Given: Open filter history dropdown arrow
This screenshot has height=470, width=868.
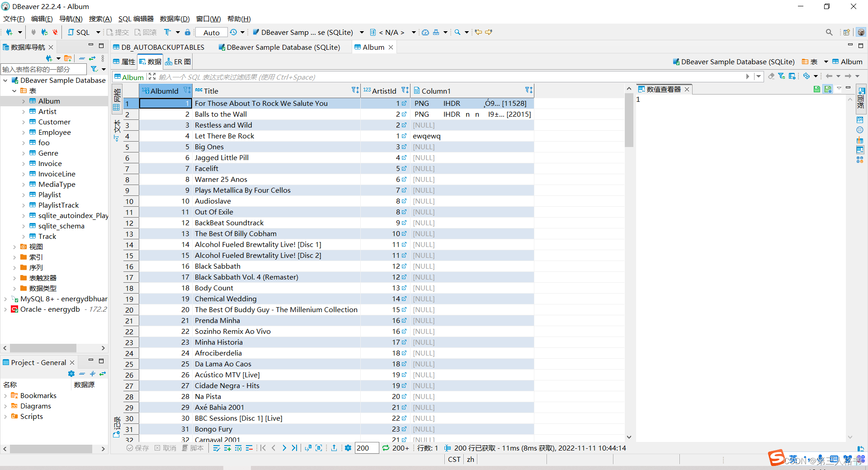Looking at the screenshot, I should [759, 76].
